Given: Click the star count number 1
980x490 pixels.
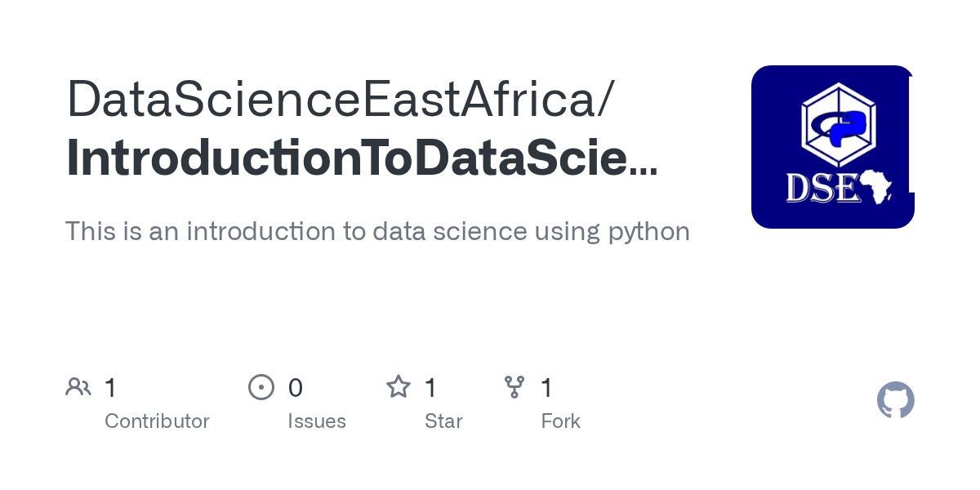Looking at the screenshot, I should point(430,388).
